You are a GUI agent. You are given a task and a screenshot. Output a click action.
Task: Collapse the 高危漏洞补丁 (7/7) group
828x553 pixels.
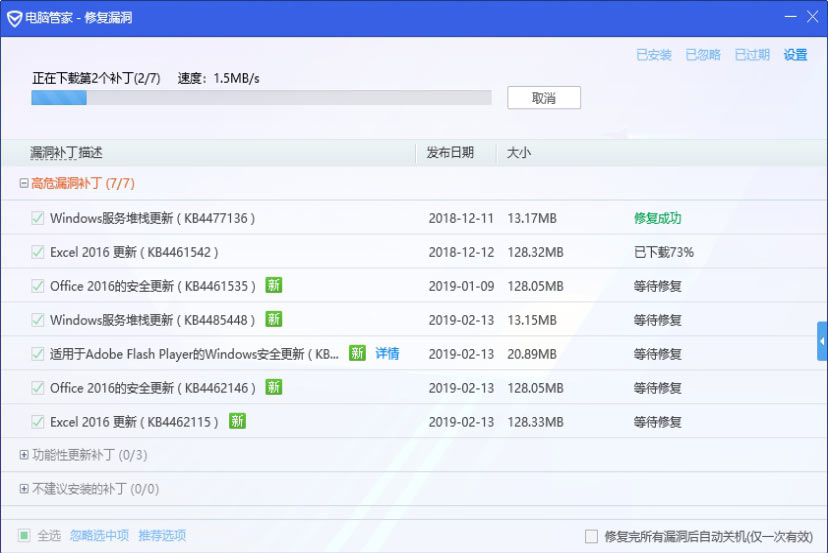point(24,184)
